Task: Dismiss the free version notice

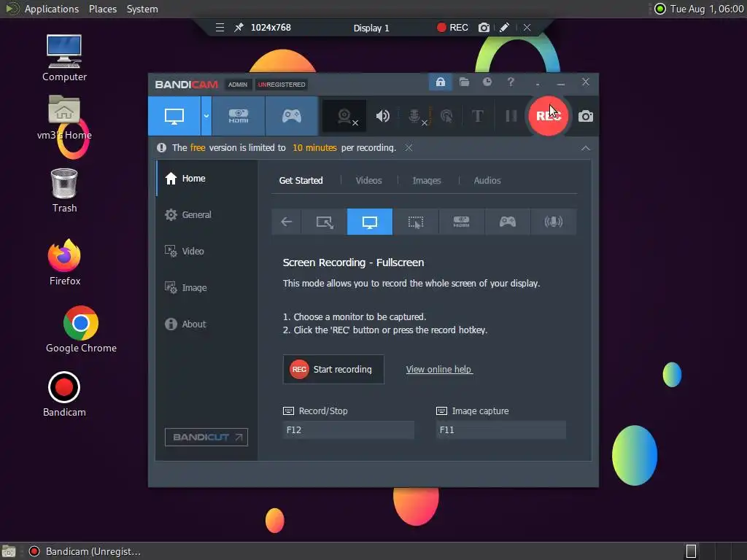Action: 409,148
